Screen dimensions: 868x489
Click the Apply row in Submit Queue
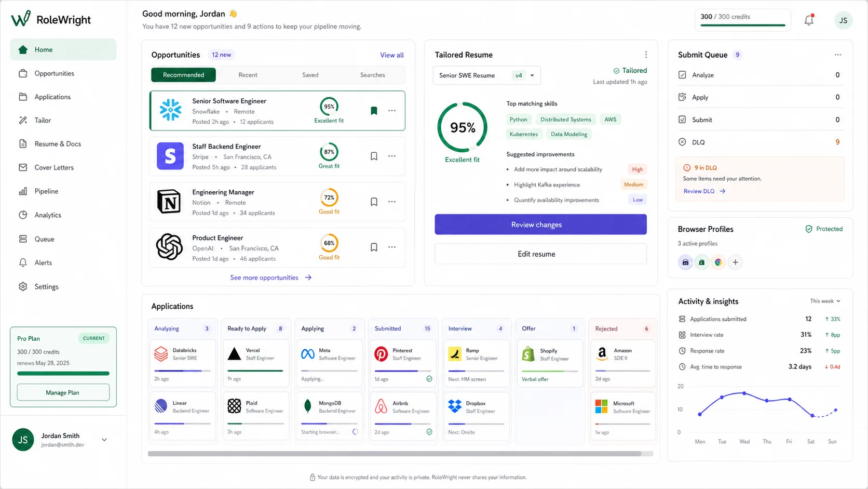tap(761, 97)
